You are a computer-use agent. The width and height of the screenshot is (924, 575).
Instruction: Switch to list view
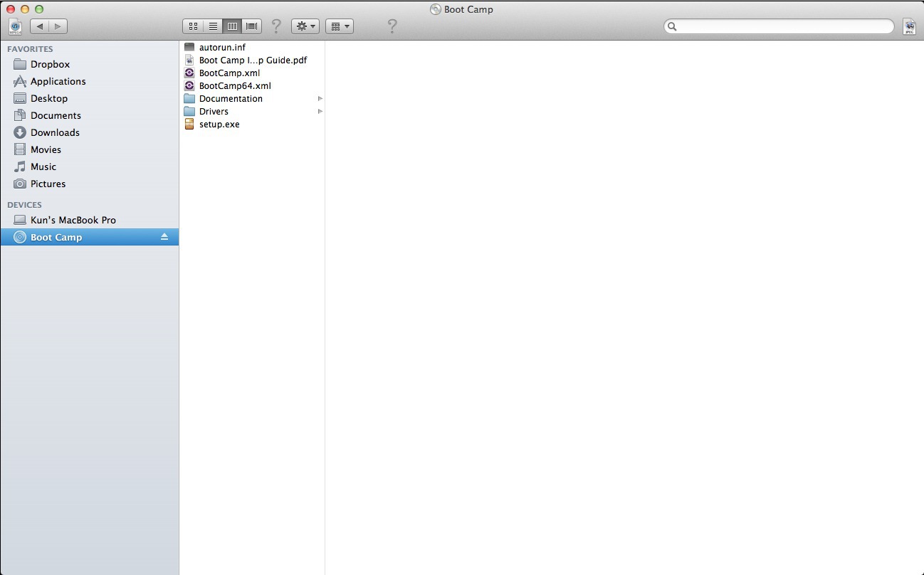click(x=213, y=26)
